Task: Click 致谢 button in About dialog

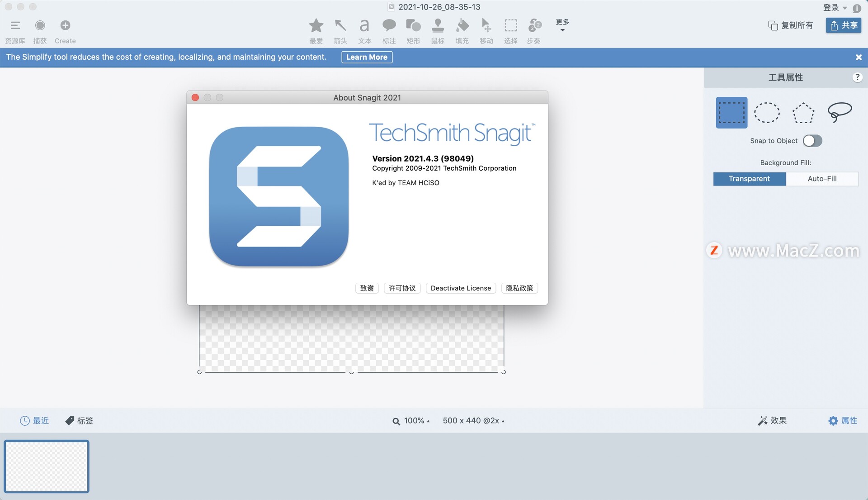Action: 367,288
